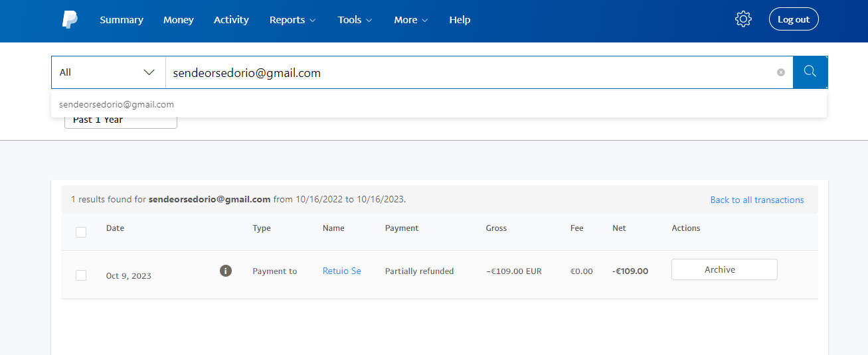Open the Help page

click(460, 20)
